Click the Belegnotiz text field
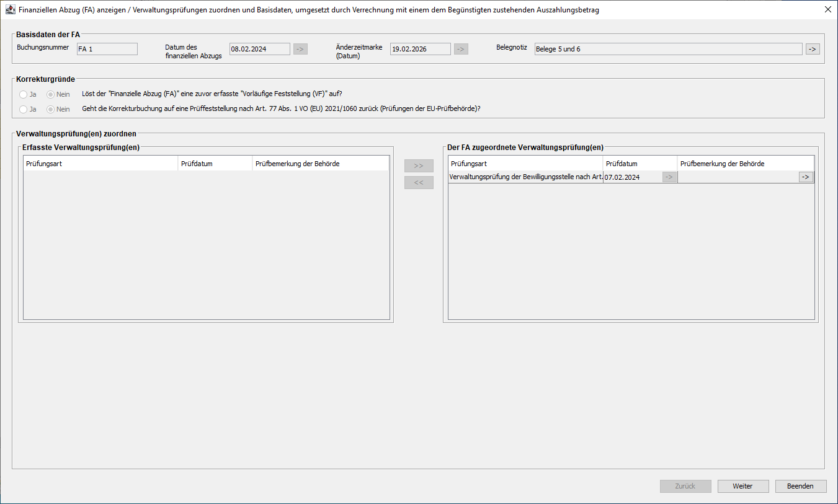The image size is (838, 504). coord(668,49)
